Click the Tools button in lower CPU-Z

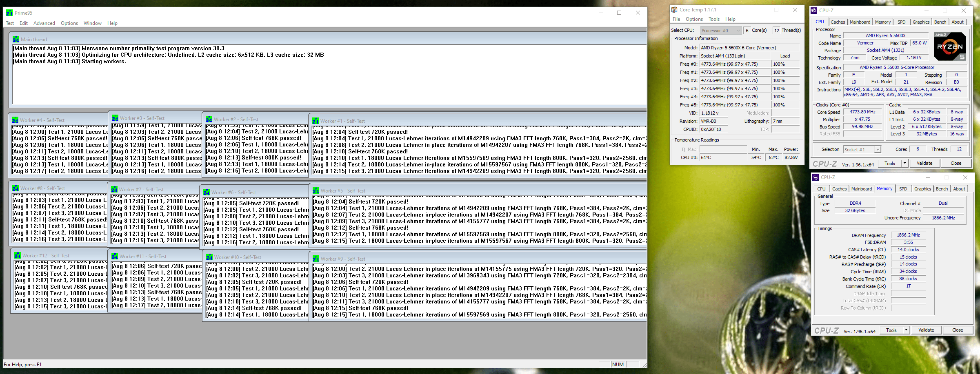tap(891, 330)
